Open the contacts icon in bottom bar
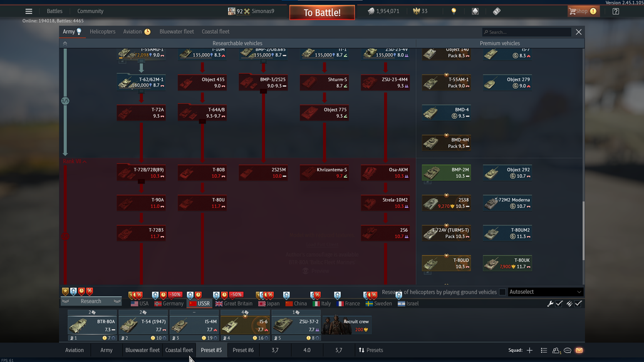This screenshot has height=362, width=644. (x=556, y=350)
